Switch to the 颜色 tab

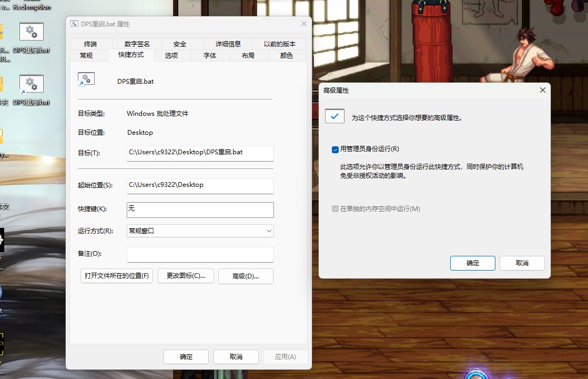[287, 55]
